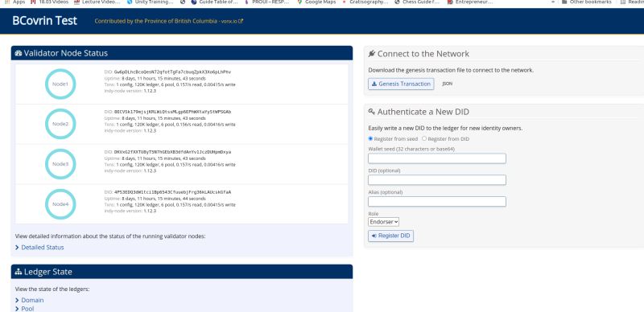The height and width of the screenshot is (312, 644).
Task: Click the Validator Node Status panel header
Action: pyautogui.click(x=182, y=53)
